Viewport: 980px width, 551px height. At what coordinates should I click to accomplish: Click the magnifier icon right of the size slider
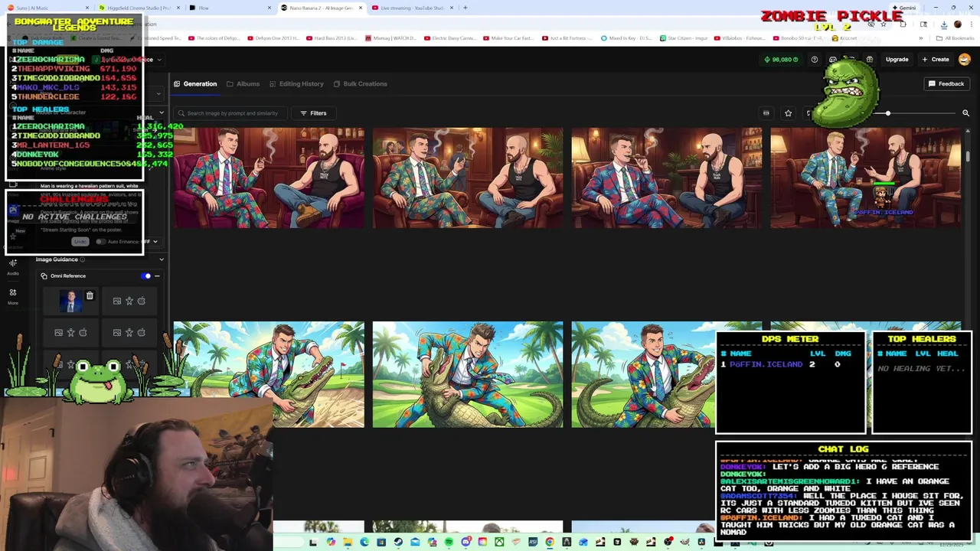pos(965,113)
